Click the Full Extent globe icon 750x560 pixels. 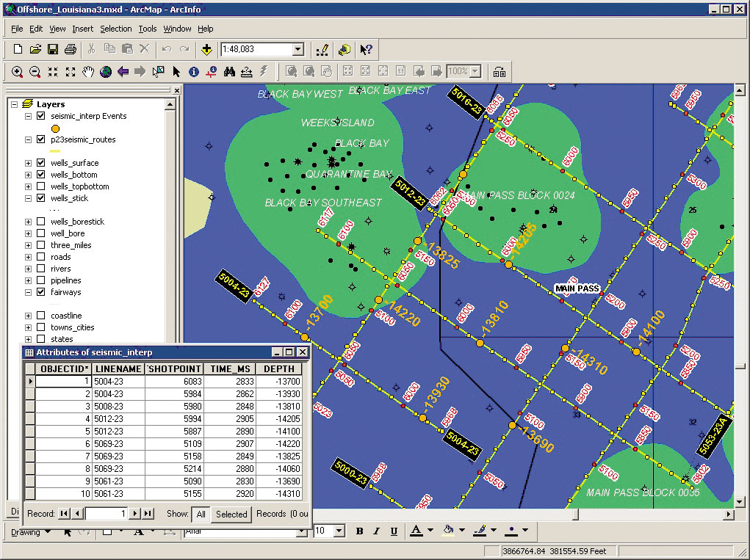click(x=106, y=72)
